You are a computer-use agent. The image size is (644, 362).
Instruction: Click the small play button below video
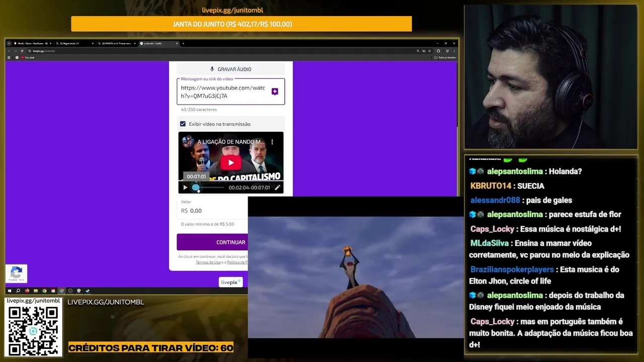(185, 188)
